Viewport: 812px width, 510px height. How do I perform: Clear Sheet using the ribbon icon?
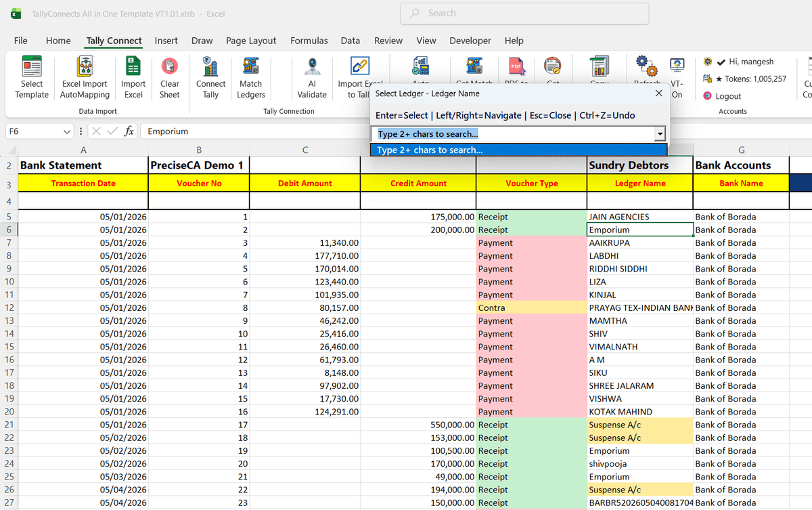pos(170,67)
